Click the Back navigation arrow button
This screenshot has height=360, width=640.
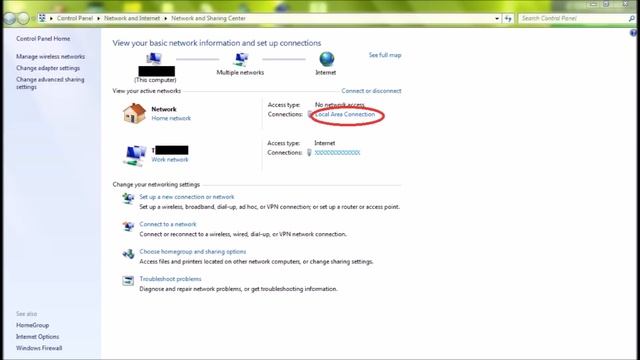point(10,18)
